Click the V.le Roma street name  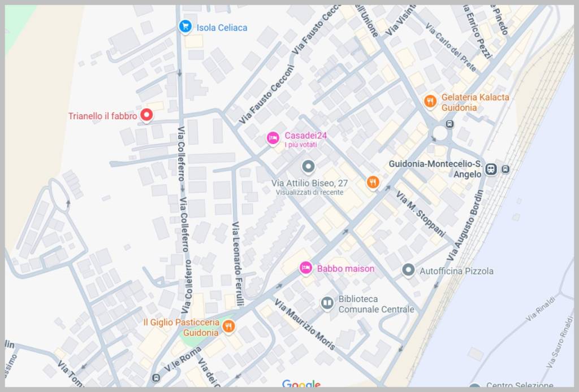click(183, 359)
